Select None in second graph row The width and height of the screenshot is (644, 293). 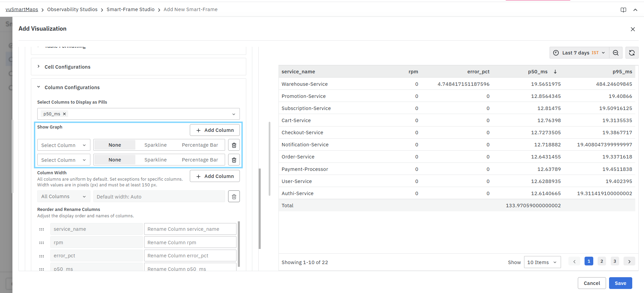115,160
